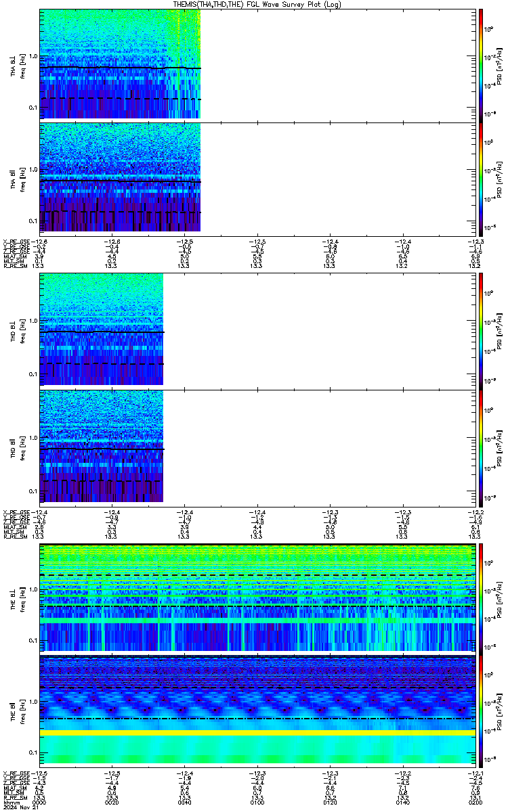
Task: Click the 0100 time tick label
Action: [257, 803]
